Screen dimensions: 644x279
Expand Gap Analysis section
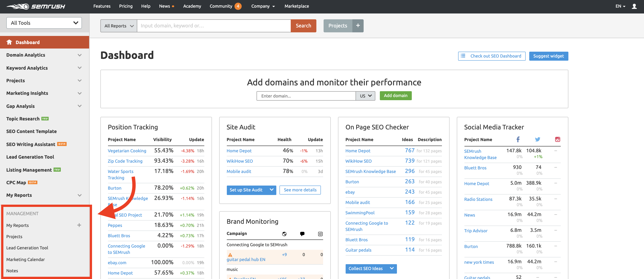(79, 106)
